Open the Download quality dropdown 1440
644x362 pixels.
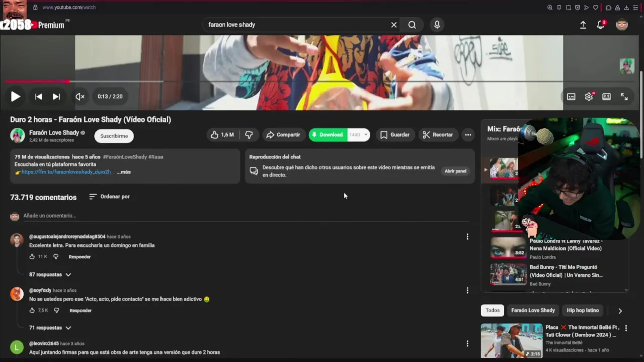click(358, 135)
